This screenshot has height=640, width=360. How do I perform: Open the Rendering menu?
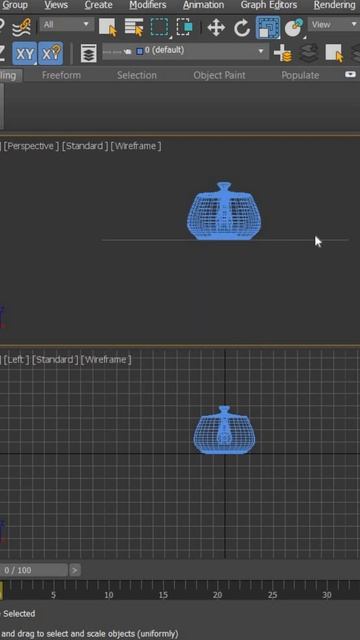pyautogui.click(x=334, y=5)
